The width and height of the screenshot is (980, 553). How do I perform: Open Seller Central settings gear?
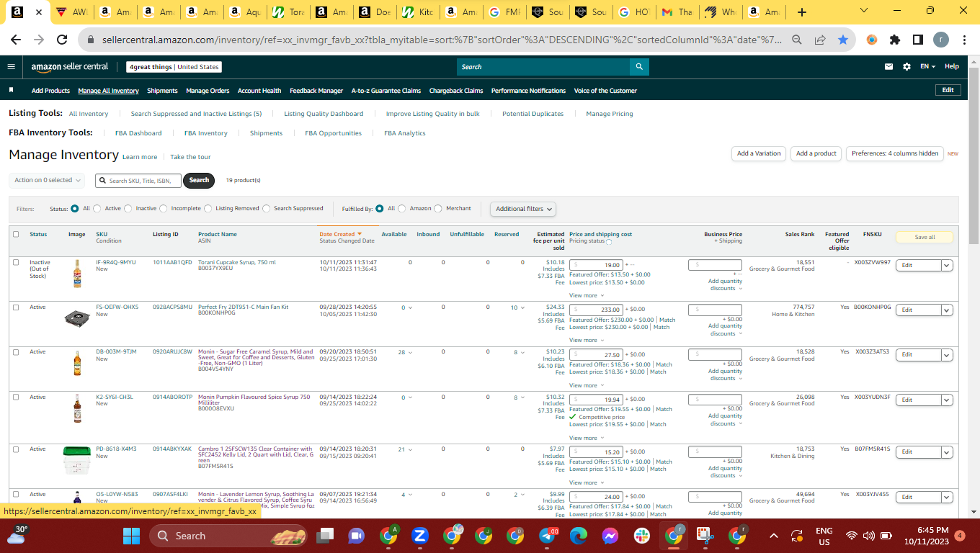click(906, 66)
